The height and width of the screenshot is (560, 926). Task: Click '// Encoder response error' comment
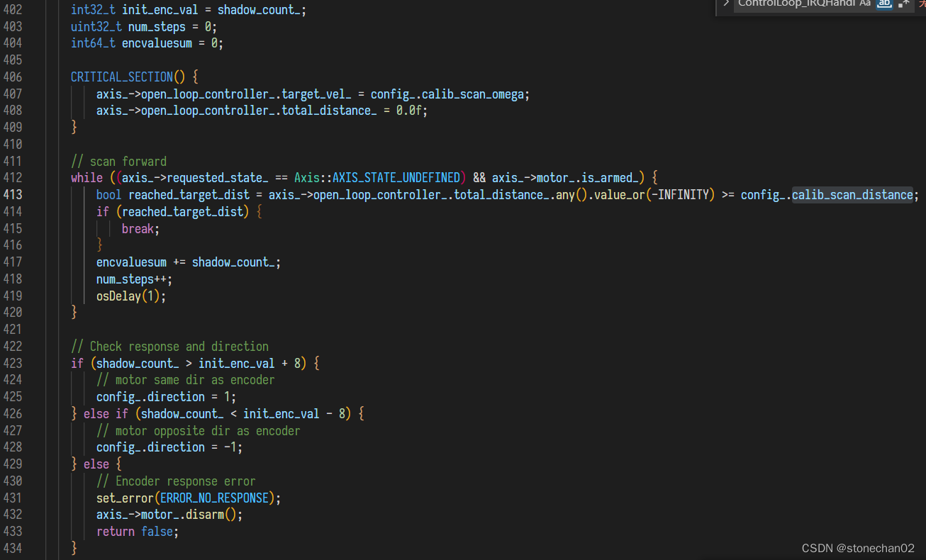[x=176, y=481]
